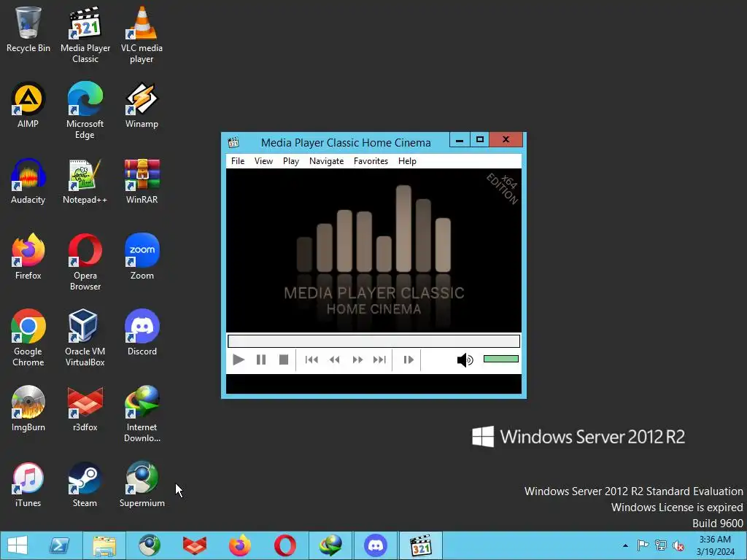Select the Firefox desktop icon

click(28, 257)
